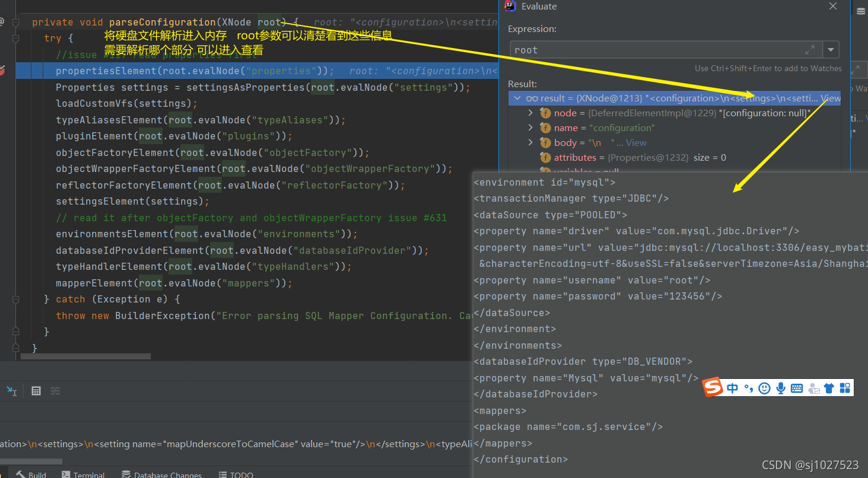Viewport: 868px width, 478px height.
Task: Click the mapperElement code line
Action: pos(174,283)
